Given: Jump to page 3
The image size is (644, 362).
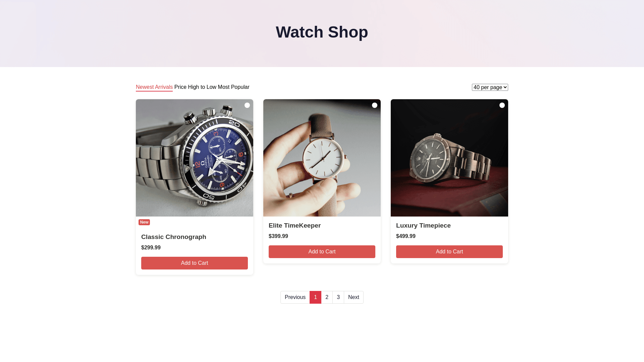Looking at the screenshot, I should pyautogui.click(x=338, y=297).
